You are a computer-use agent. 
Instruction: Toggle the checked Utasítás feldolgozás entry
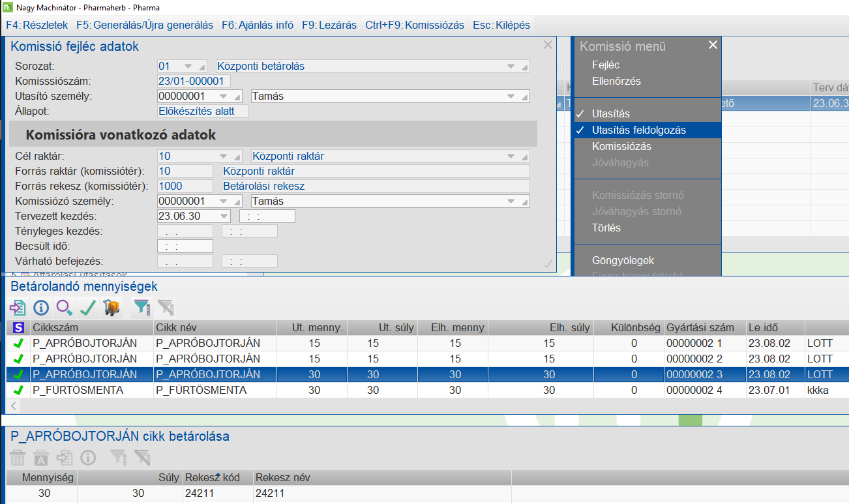[x=638, y=130]
